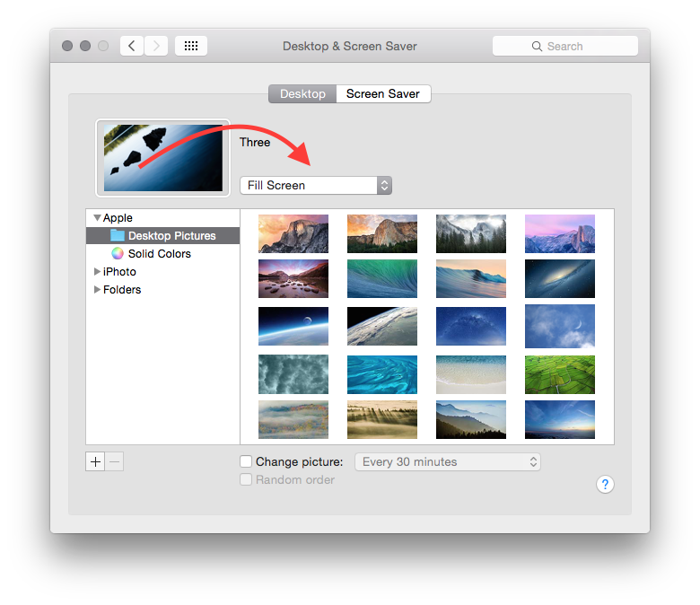Viewport: 700px width, 605px height.
Task: Toggle the Random order checkbox
Action: 246,479
